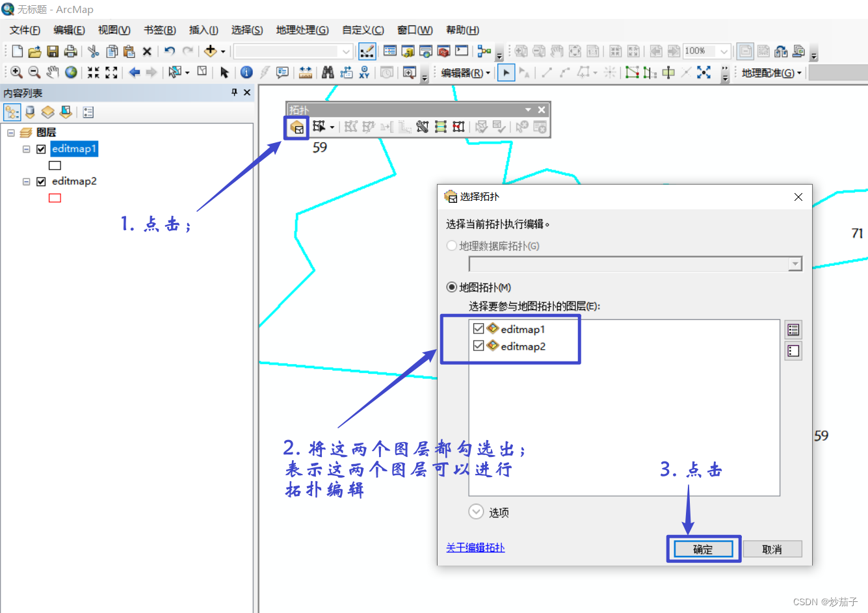Click the editmap2 red symbol swatch
Image resolution: width=868 pixels, height=613 pixels.
pyautogui.click(x=55, y=198)
